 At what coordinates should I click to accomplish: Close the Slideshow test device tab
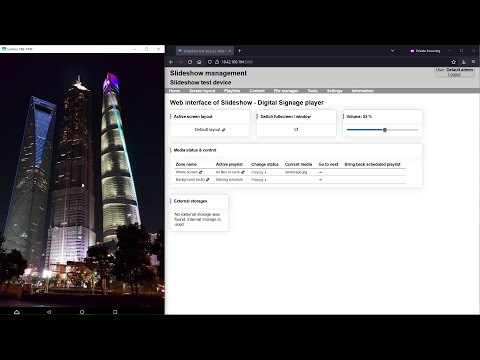coord(230,51)
